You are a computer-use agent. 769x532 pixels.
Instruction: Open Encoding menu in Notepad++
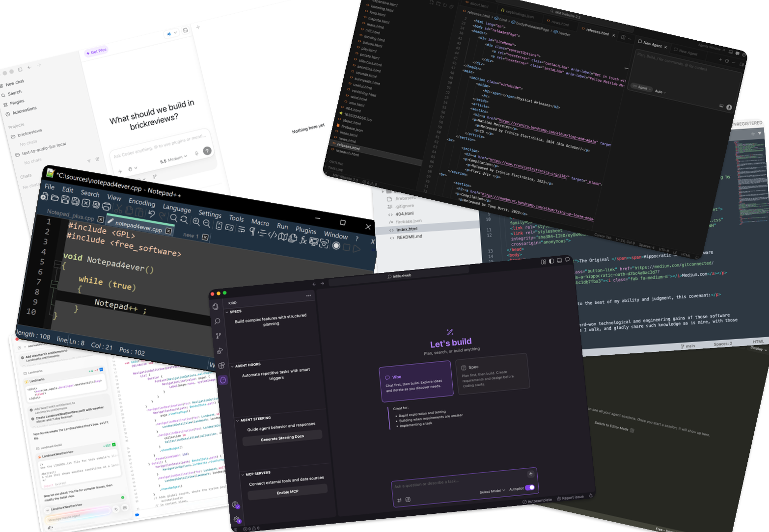(x=142, y=203)
